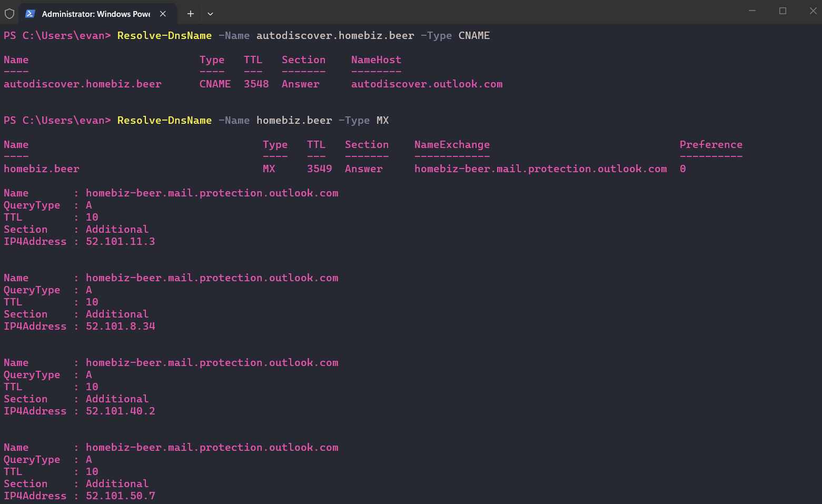This screenshot has height=504, width=822.
Task: Click IP address 52.101.8.34
Action: pos(121,326)
